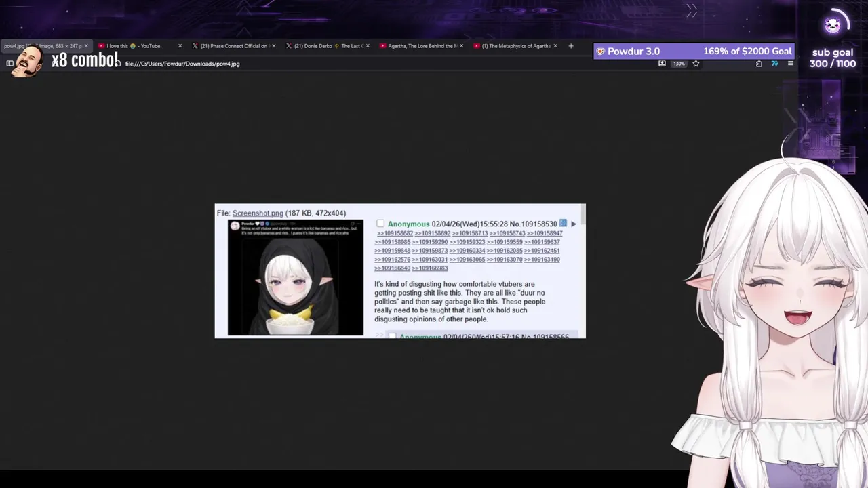Toggle the browser sidebar icon
Image resolution: width=868 pixels, height=488 pixels.
(x=9, y=64)
